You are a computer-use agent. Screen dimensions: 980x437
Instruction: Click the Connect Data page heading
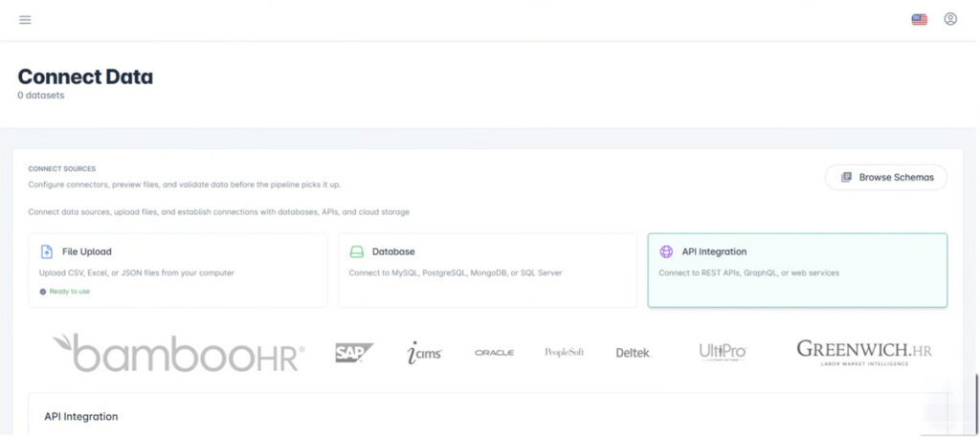[x=85, y=77]
